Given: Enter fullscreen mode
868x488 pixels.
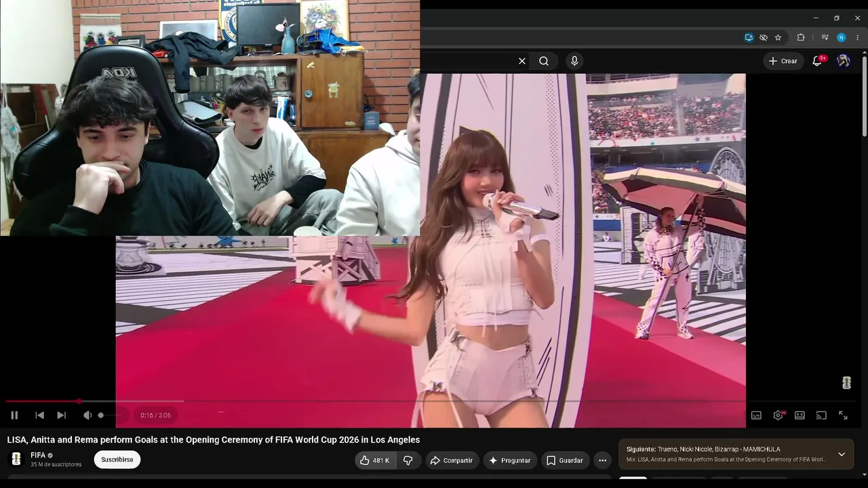Looking at the screenshot, I should coord(843,415).
